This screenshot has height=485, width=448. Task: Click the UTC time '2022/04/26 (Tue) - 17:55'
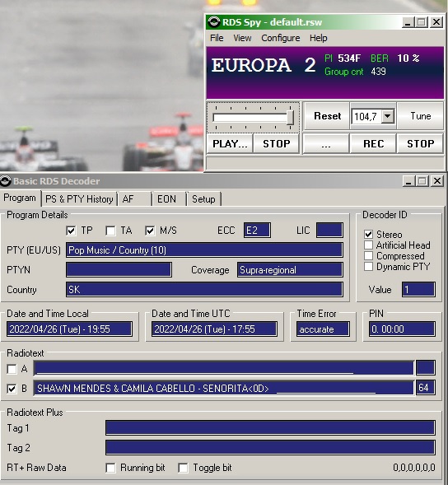(x=214, y=329)
